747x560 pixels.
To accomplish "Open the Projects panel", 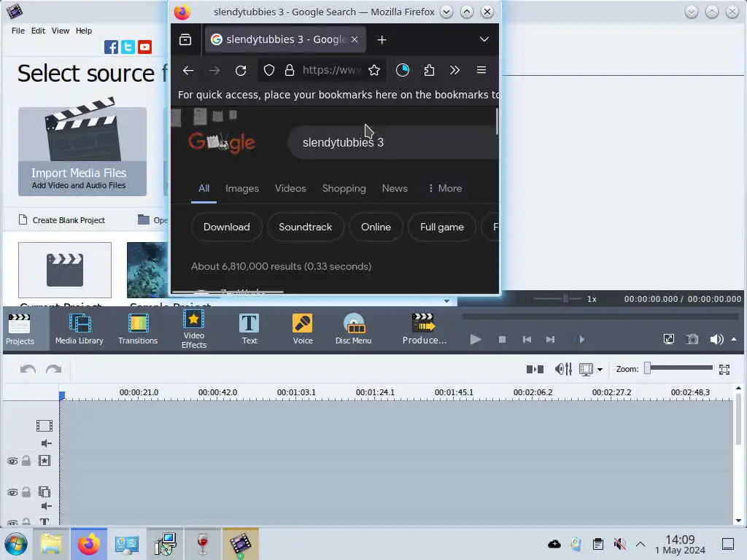I will coord(20,330).
